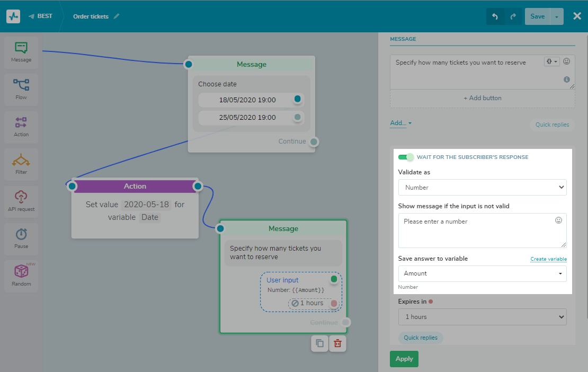This screenshot has width=588, height=372.
Task: Toggle Wait for the subscriber's response
Action: 406,157
